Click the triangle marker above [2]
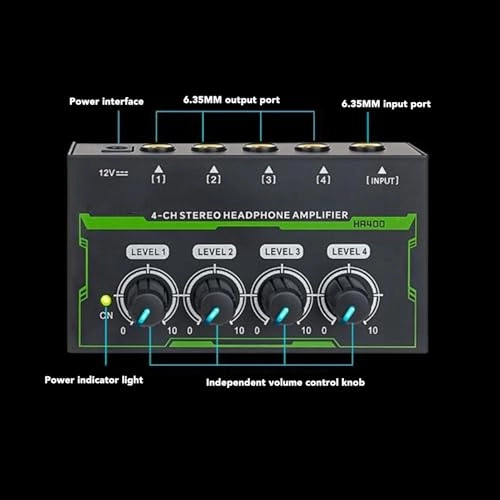500x500 pixels. click(214, 169)
